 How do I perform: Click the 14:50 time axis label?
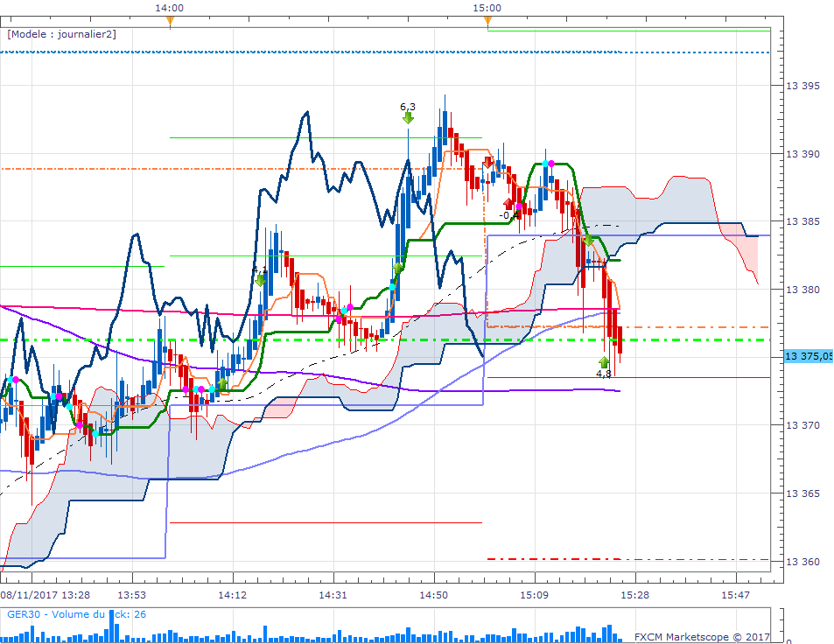433,595
